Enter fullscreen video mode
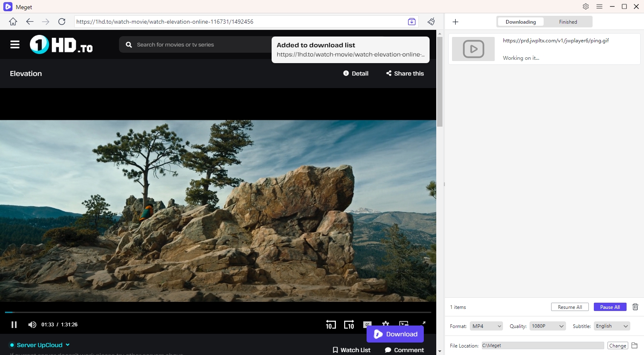This screenshot has height=355, width=644. point(423,323)
